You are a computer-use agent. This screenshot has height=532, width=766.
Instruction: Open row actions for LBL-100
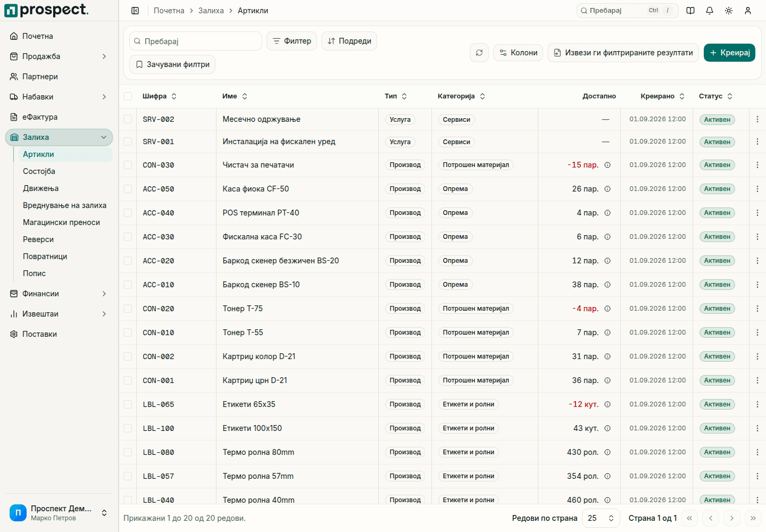point(757,428)
